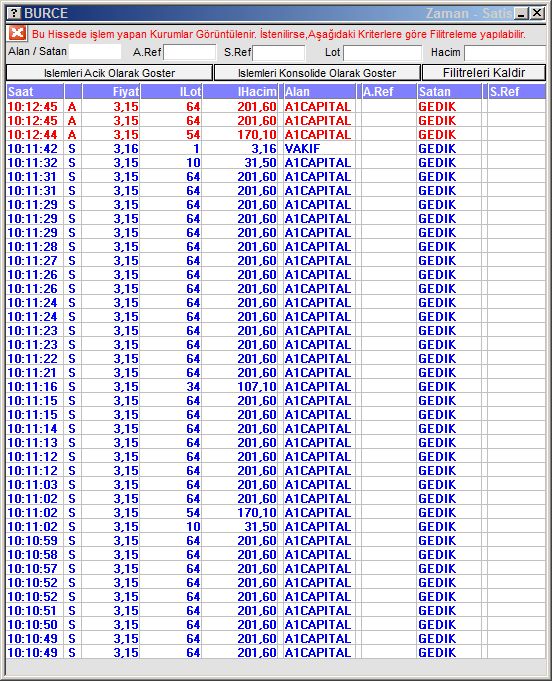Click the Islemleri Acik Olarak Goster button
The height and width of the screenshot is (681, 552).
coord(109,73)
